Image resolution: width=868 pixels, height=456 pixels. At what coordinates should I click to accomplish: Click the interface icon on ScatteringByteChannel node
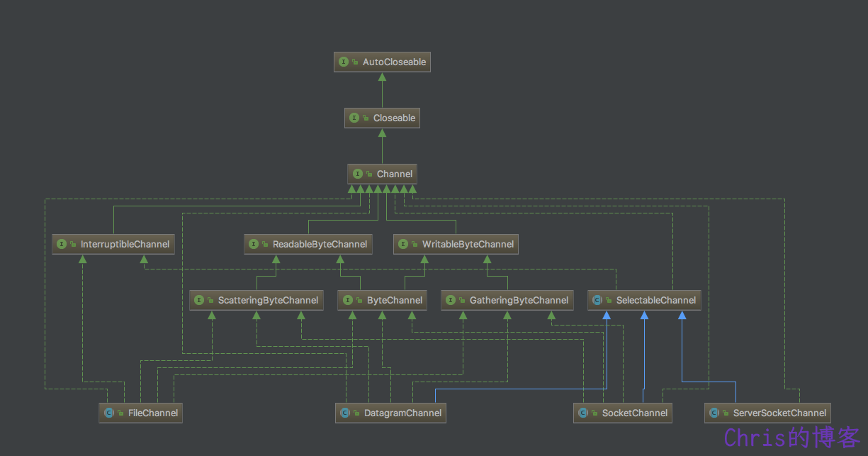199,300
